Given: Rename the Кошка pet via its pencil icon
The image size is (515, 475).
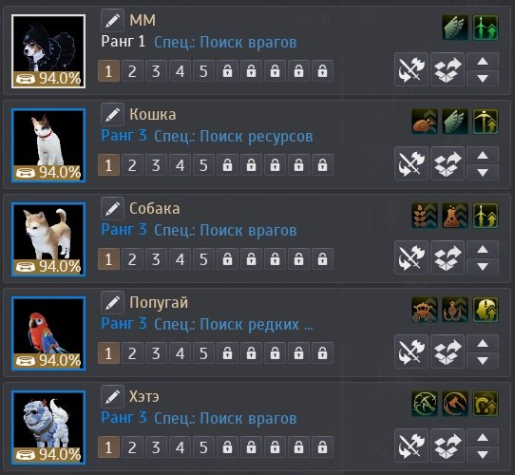Looking at the screenshot, I should click(113, 114).
